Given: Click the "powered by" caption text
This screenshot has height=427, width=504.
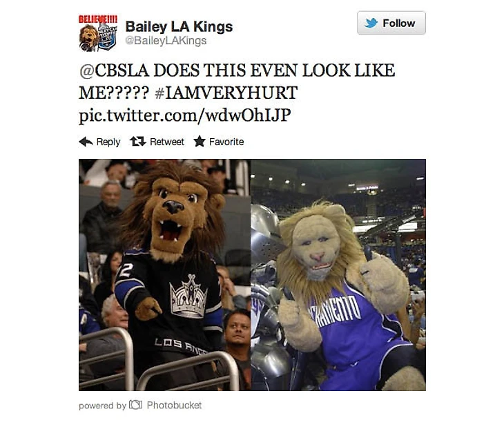Looking at the screenshot, I should [x=102, y=406].
